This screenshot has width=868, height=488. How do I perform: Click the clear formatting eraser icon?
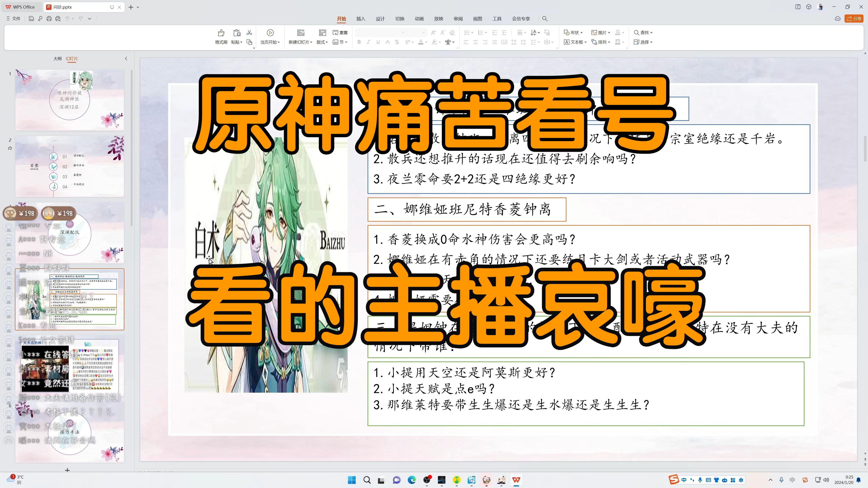click(x=453, y=33)
